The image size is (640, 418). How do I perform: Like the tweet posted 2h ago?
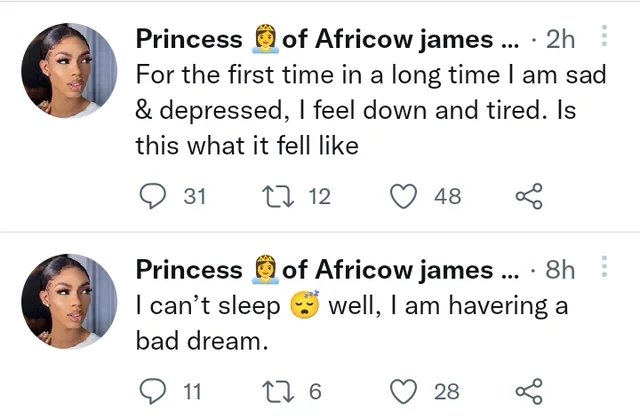click(404, 196)
